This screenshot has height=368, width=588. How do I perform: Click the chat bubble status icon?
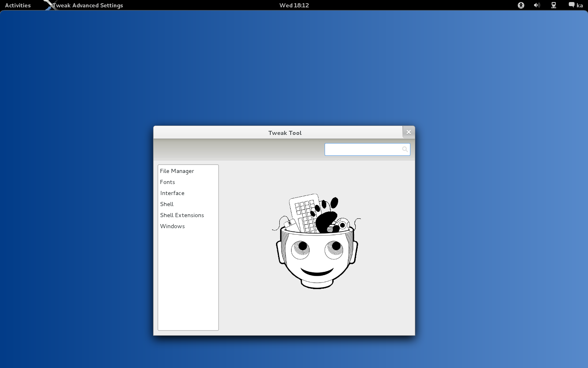click(571, 5)
